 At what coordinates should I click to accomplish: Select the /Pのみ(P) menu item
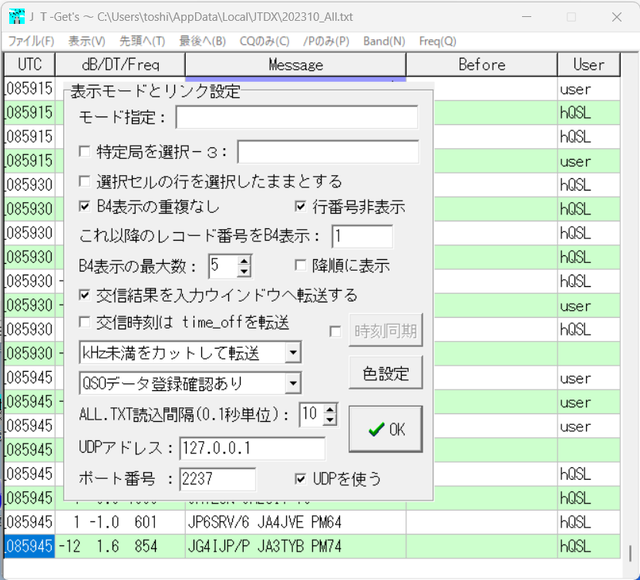coord(326,41)
